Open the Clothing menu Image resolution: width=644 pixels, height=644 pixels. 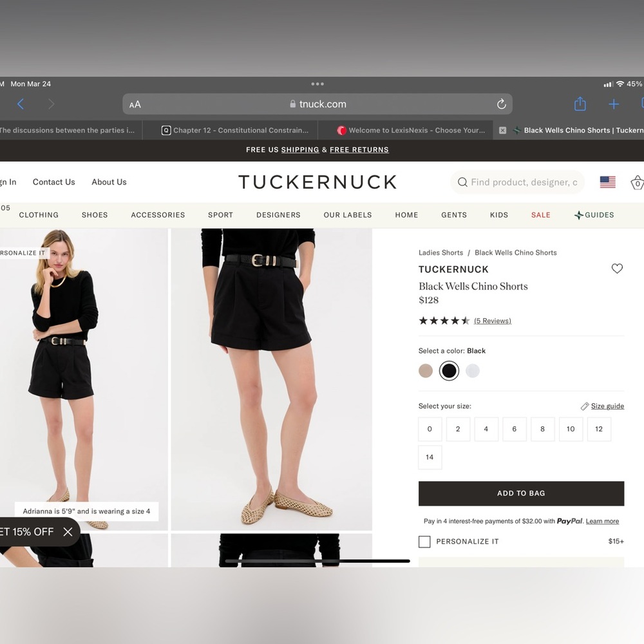[39, 215]
